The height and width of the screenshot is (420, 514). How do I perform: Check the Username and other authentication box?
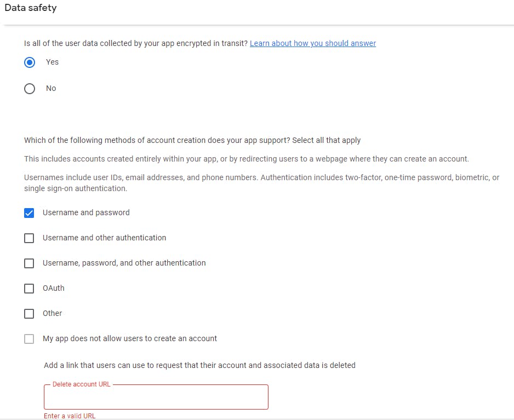coord(29,238)
